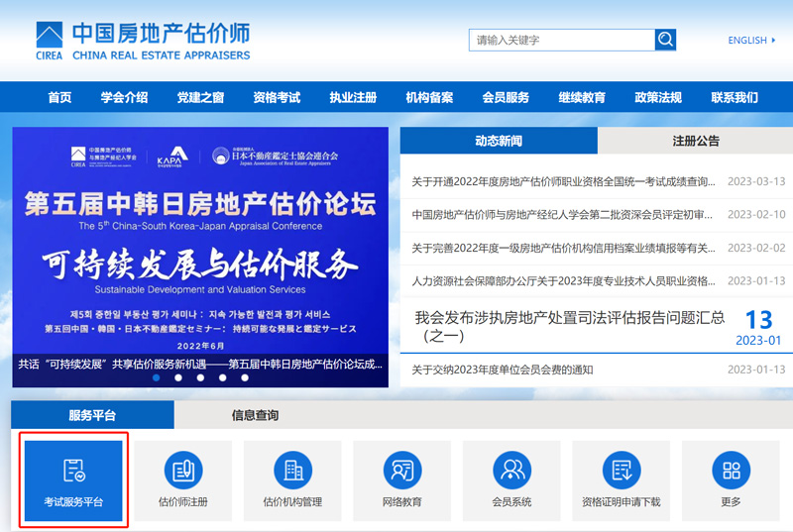Switch to 注册公告 tab
The image size is (793, 532).
(x=696, y=141)
